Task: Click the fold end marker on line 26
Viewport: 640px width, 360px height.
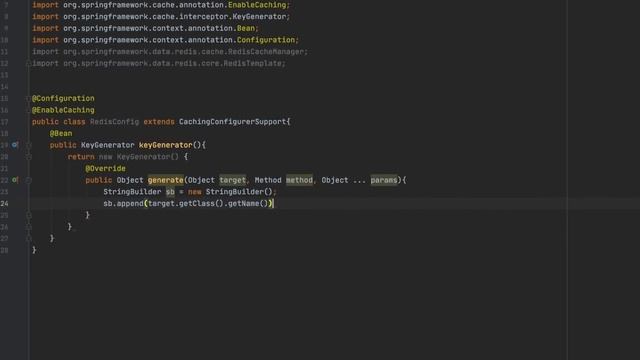Action: click(x=29, y=227)
